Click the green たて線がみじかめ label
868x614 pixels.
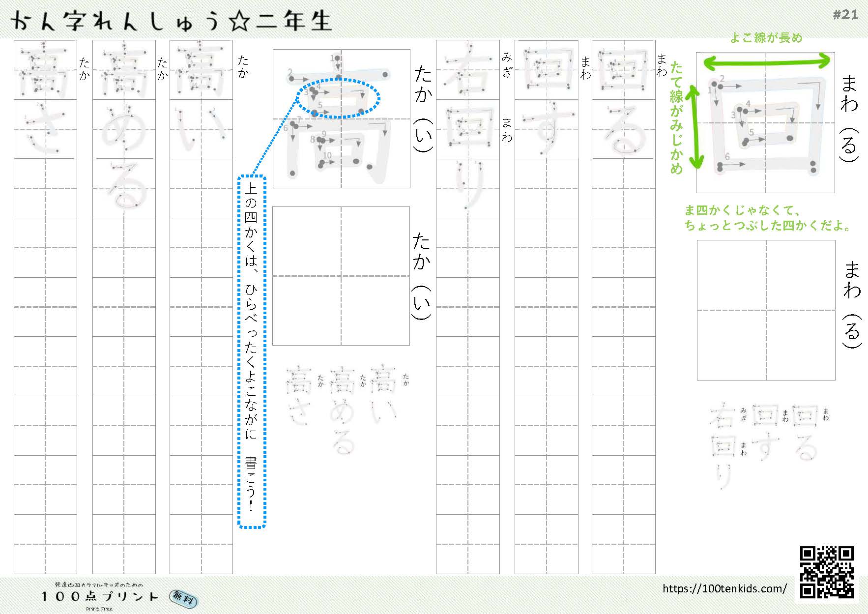coord(676,118)
